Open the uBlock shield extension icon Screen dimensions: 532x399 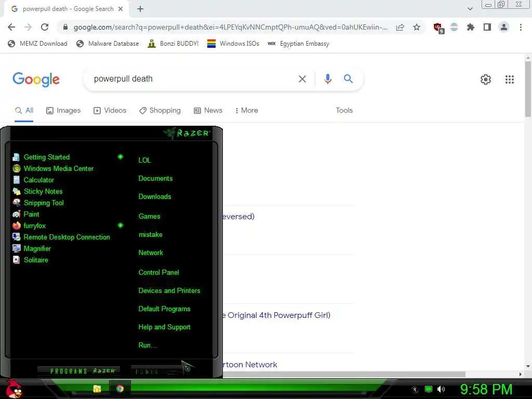438,28
